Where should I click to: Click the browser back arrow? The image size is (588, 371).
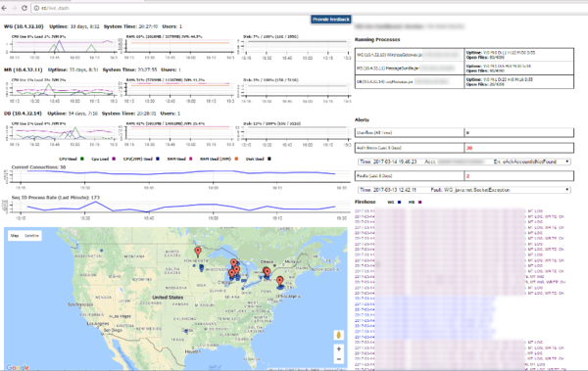4,8
